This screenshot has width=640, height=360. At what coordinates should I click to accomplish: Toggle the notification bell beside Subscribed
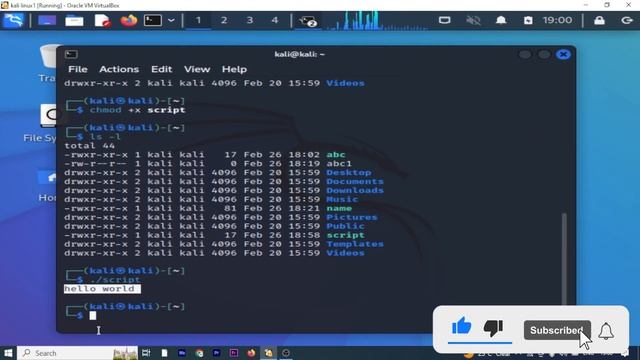[x=606, y=331]
